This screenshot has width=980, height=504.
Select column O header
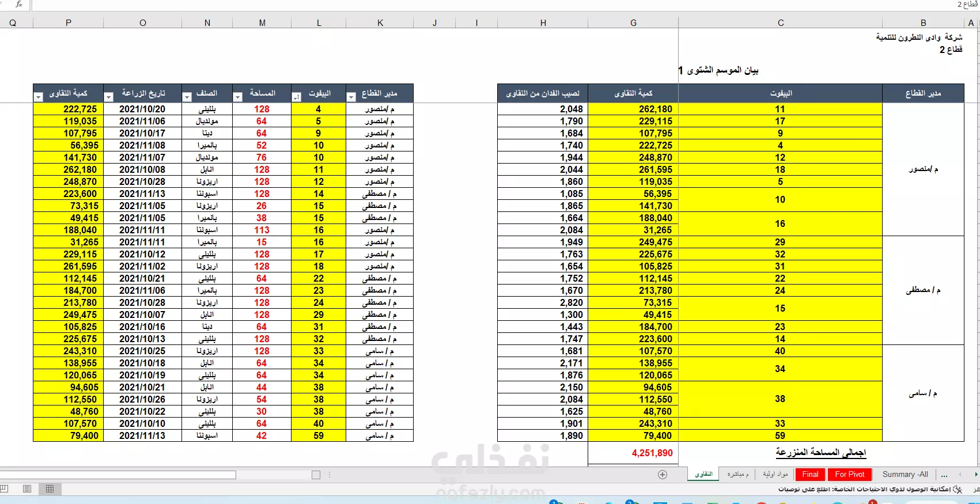143,23
